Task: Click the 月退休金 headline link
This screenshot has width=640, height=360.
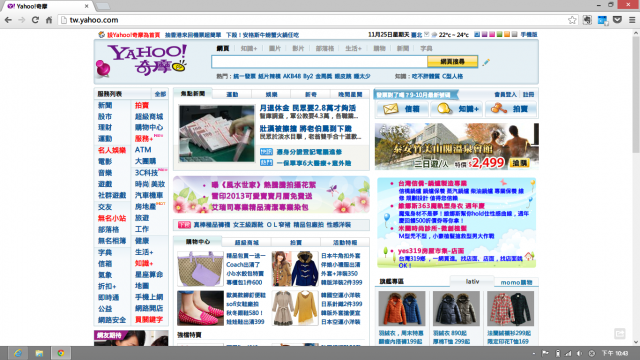Action: coord(308,108)
